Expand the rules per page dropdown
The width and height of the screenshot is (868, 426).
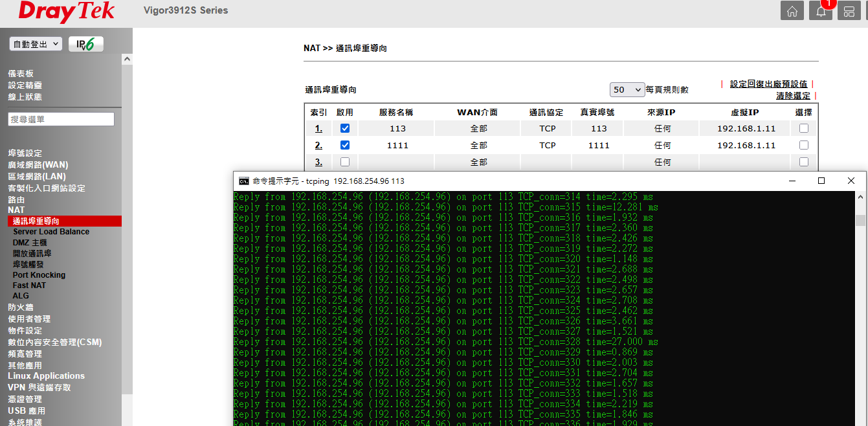point(627,90)
